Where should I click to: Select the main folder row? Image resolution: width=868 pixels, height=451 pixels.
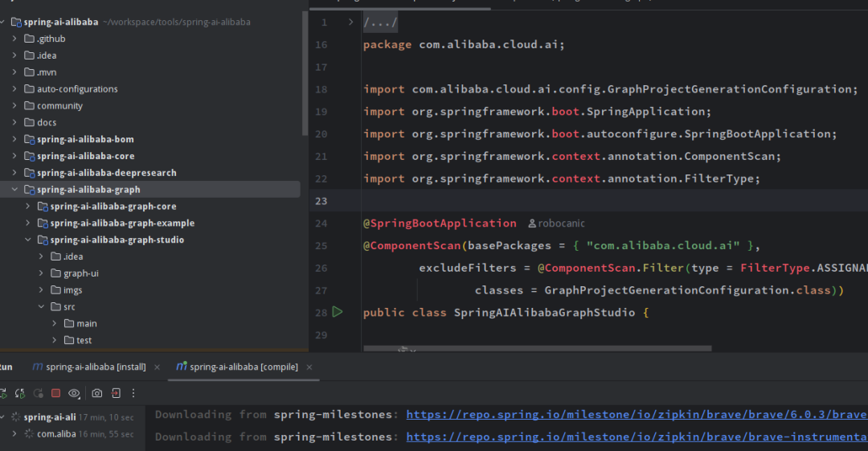[150, 323]
